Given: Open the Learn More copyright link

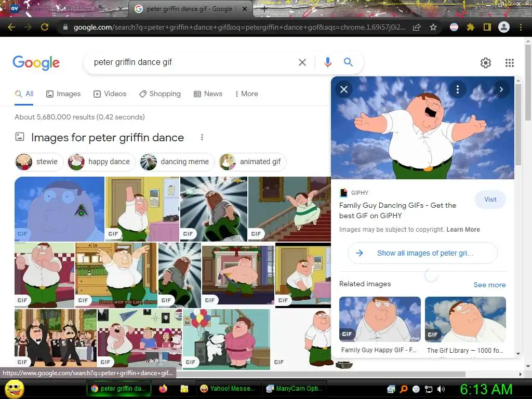Looking at the screenshot, I should [x=463, y=229].
